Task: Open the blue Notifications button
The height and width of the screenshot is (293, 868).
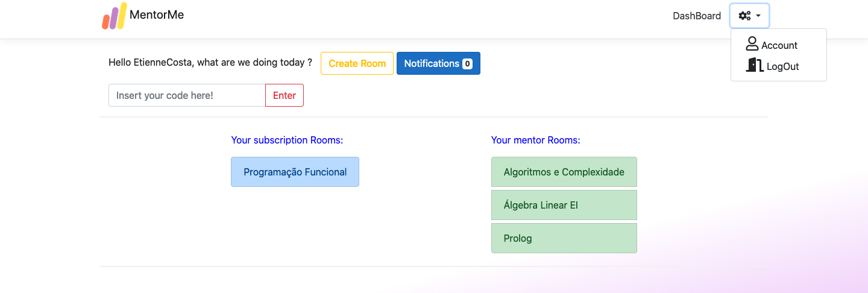Action: coord(438,63)
